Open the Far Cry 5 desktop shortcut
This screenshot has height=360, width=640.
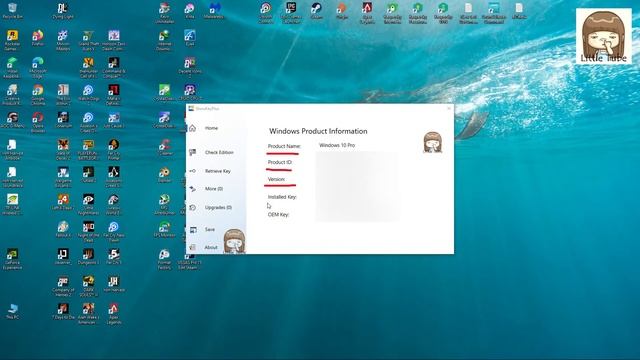click(x=114, y=256)
